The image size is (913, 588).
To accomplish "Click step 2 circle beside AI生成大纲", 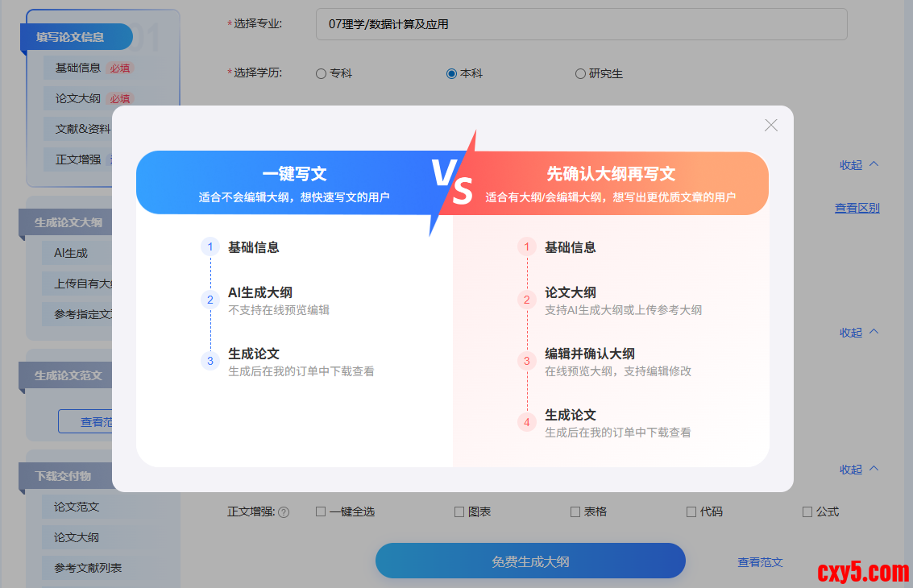I will tap(210, 300).
